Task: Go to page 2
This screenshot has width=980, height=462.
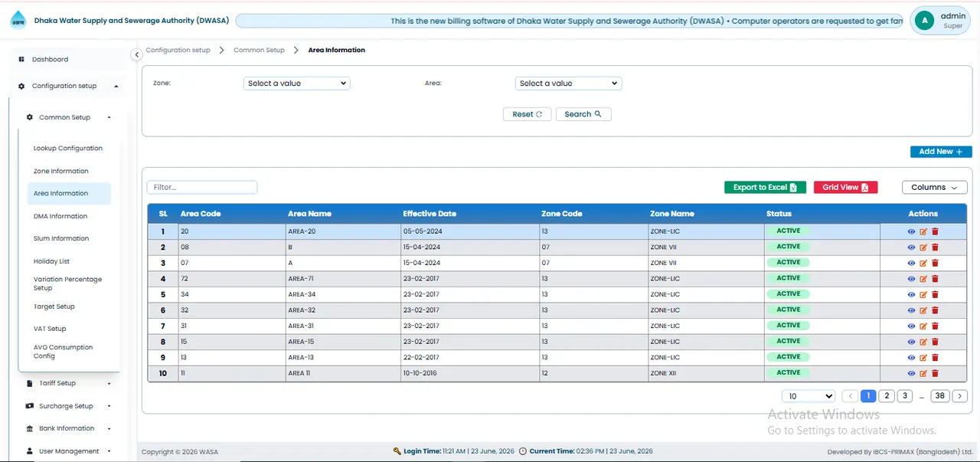Action: 887,396
